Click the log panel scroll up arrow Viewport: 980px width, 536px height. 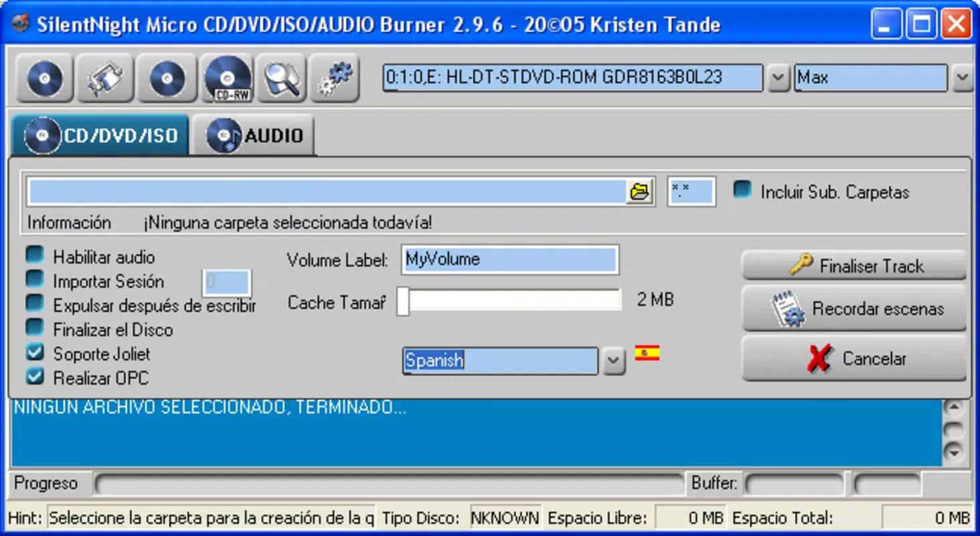(953, 407)
